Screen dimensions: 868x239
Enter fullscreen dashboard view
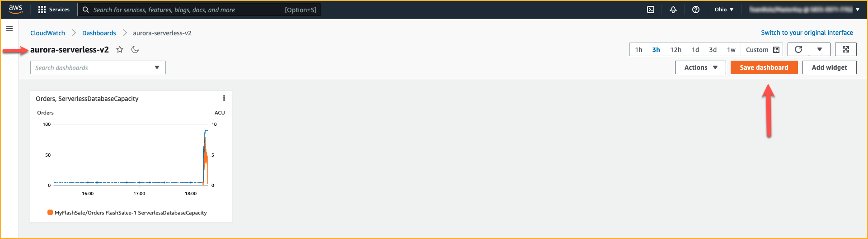pos(846,49)
